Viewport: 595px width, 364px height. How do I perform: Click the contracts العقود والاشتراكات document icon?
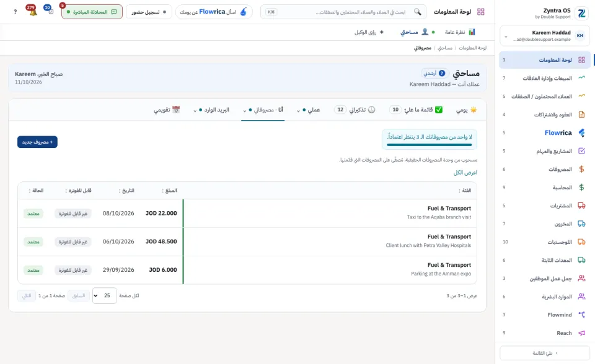[581, 114]
